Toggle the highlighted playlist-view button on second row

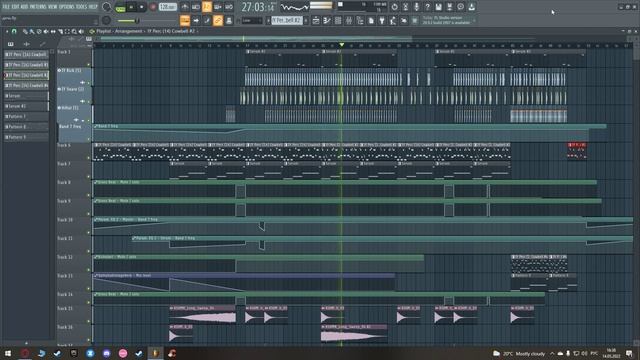coord(185,20)
